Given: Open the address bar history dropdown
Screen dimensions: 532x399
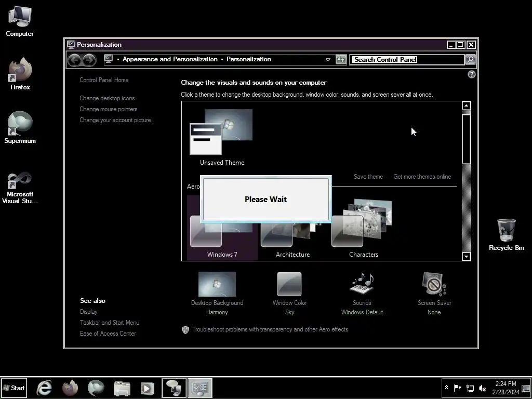Looking at the screenshot, I should click(x=328, y=59).
